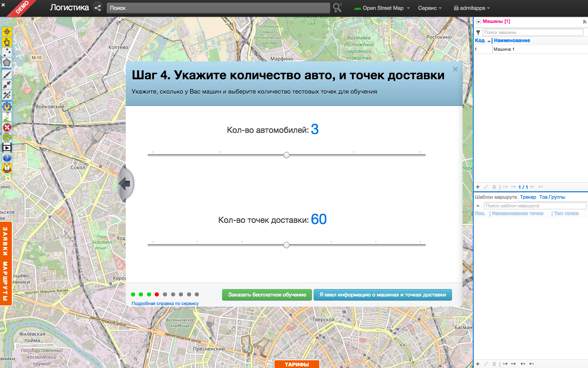The height and width of the screenshot is (368, 588).
Task: Open the Тов.Группы tab
Action: click(x=552, y=197)
